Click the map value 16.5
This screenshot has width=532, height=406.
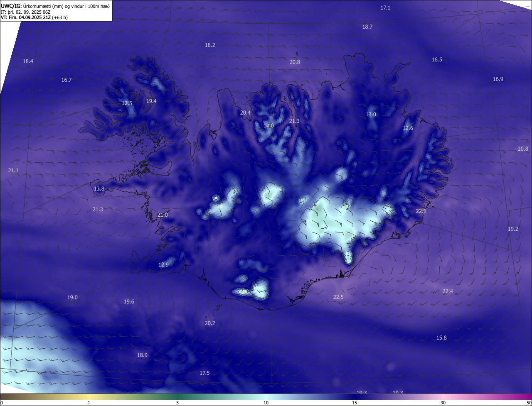[x=437, y=59]
